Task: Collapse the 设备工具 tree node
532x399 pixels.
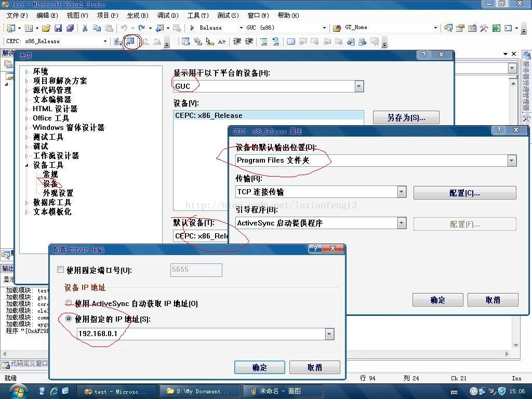Action: pyautogui.click(x=27, y=165)
